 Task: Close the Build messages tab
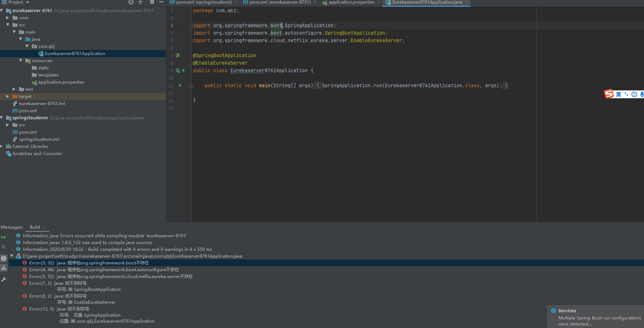pyautogui.click(x=44, y=227)
